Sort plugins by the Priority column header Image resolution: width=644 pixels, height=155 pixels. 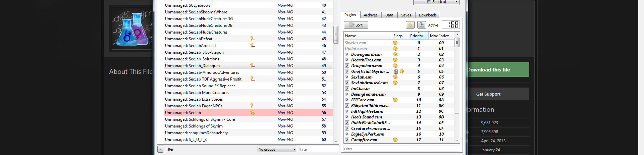[x=418, y=36]
